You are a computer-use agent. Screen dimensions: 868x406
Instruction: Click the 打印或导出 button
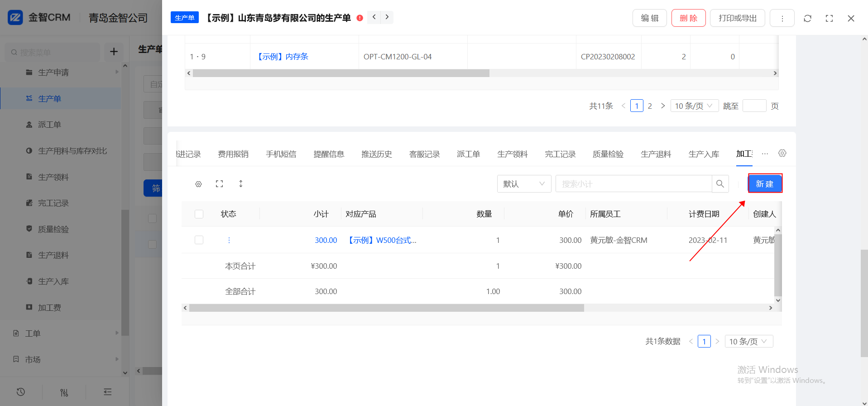click(738, 18)
